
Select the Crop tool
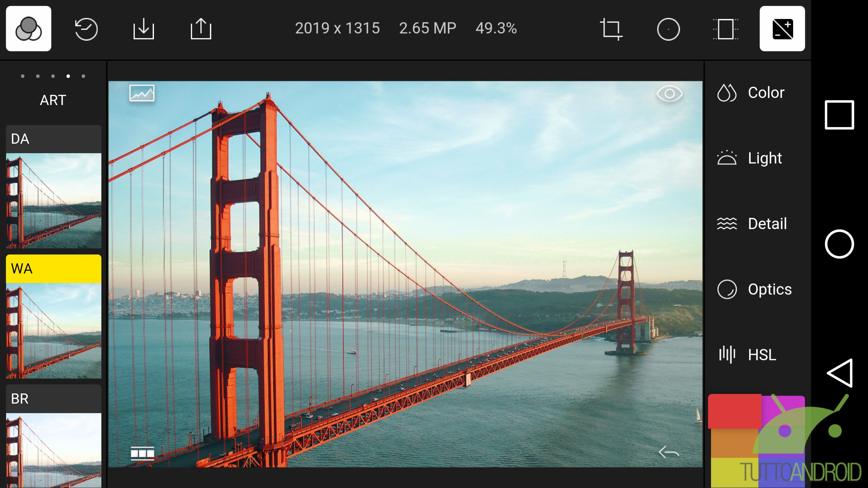pyautogui.click(x=611, y=29)
